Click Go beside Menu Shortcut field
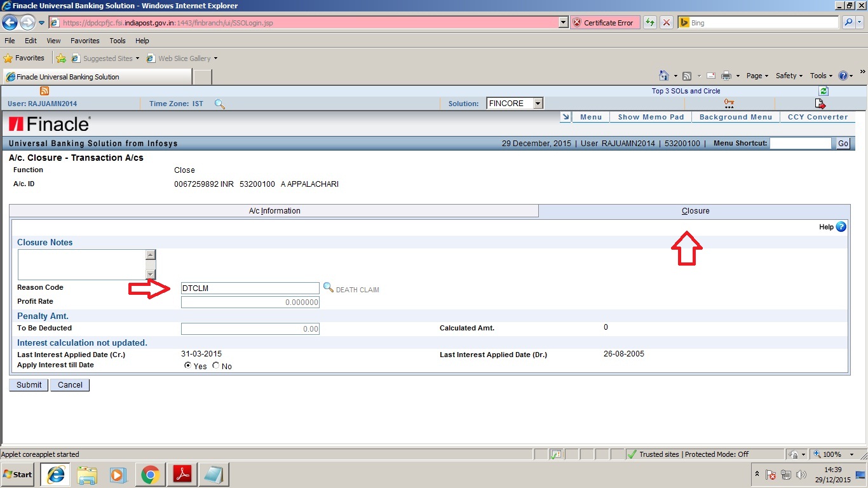 pyautogui.click(x=843, y=143)
